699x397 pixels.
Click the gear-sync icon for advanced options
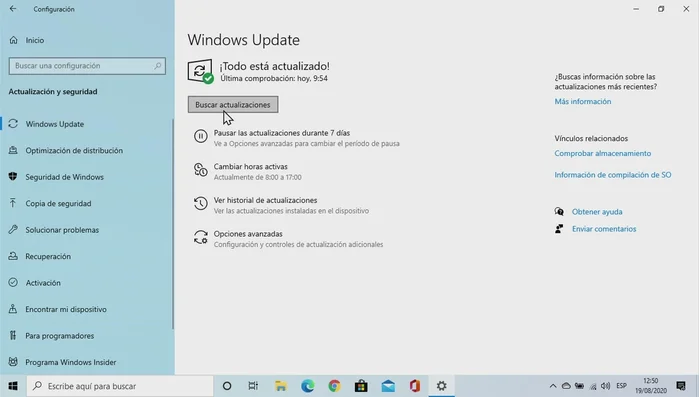(x=201, y=237)
